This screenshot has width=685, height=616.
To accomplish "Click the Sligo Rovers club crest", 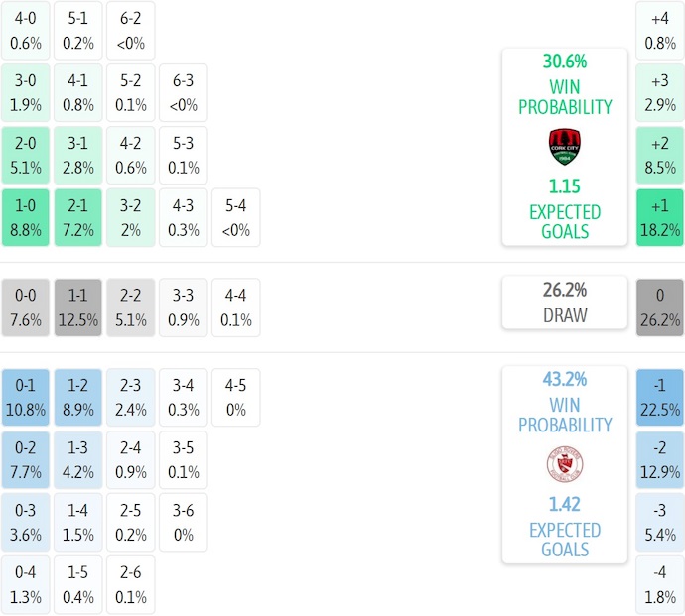I will (x=564, y=464).
